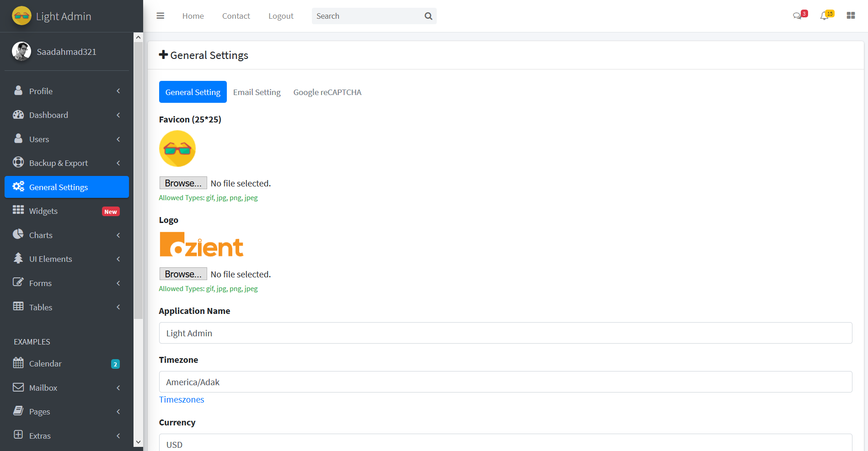Screen dimensions: 868x451
Task: Click the sidebar scrollbar down arrow
Action: (x=138, y=442)
